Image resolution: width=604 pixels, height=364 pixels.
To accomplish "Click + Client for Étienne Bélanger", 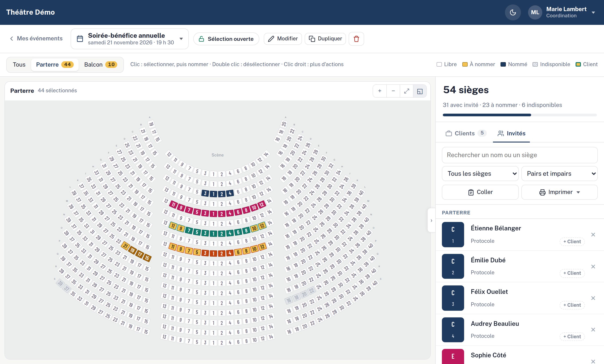I will (x=572, y=241).
